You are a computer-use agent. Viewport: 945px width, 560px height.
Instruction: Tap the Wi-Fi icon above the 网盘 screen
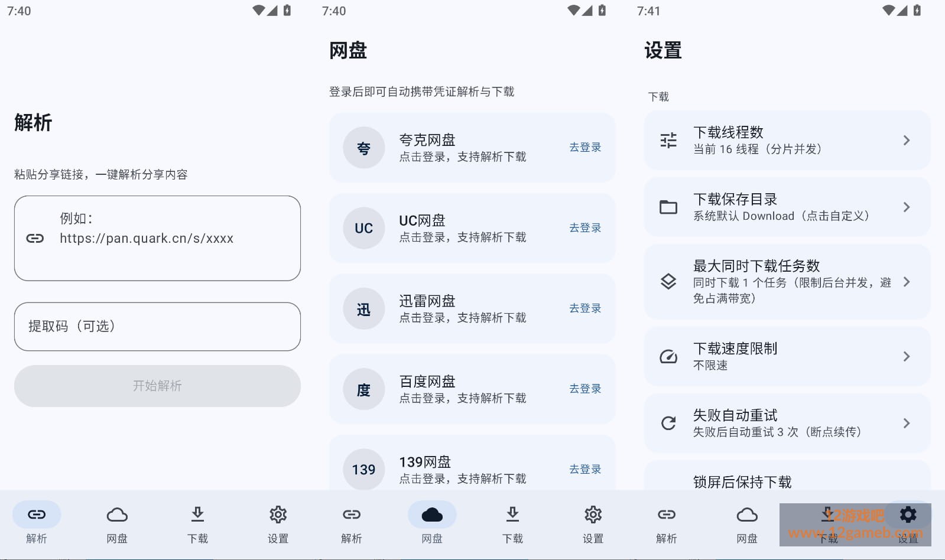[x=573, y=10]
